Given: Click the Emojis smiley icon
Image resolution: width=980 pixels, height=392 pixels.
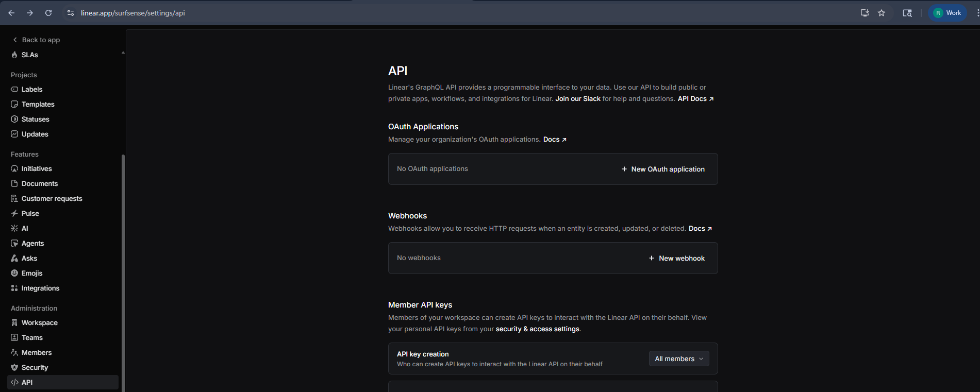Looking at the screenshot, I should pos(14,273).
